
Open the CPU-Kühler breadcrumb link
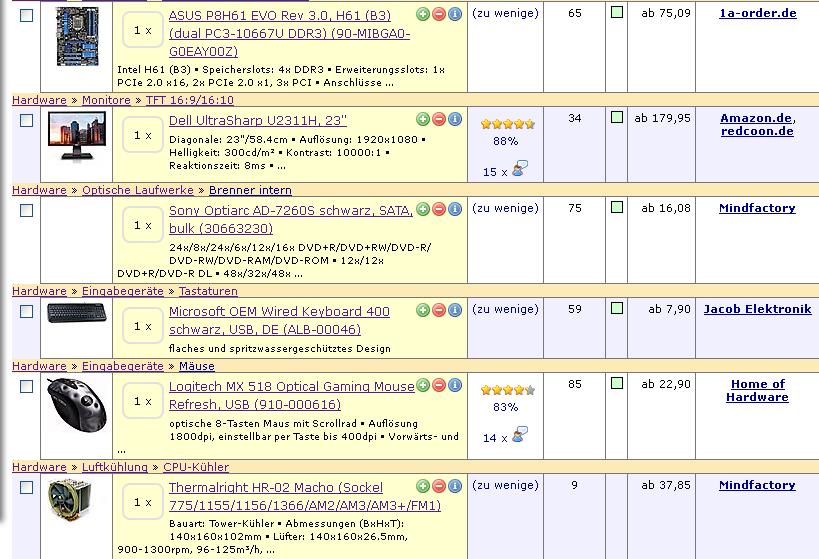click(196, 467)
